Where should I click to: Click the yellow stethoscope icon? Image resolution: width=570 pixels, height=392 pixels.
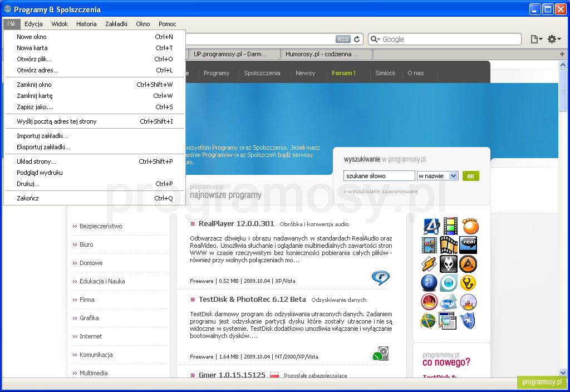point(468,283)
